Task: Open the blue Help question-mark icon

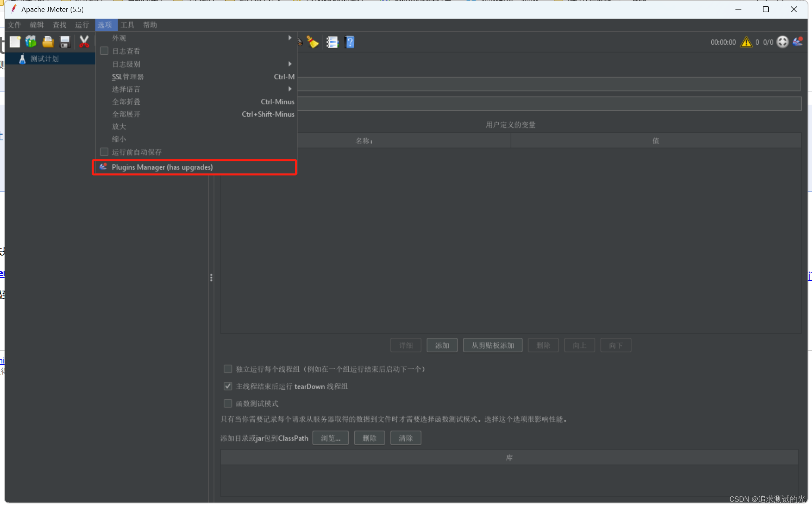Action: click(349, 42)
